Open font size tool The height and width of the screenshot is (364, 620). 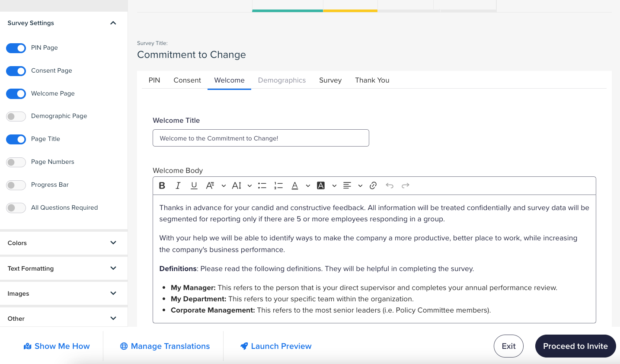click(236, 185)
